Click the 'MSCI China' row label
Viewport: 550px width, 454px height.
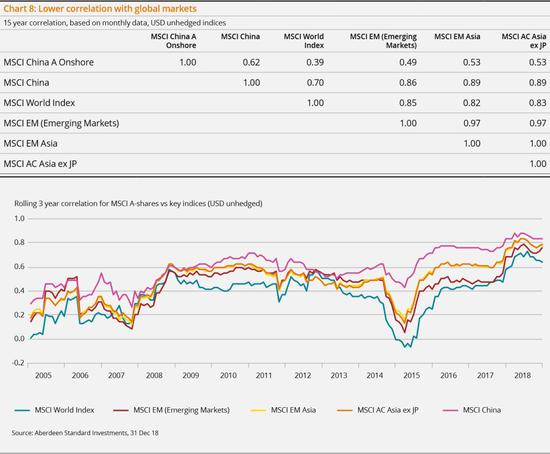pyautogui.click(x=26, y=83)
